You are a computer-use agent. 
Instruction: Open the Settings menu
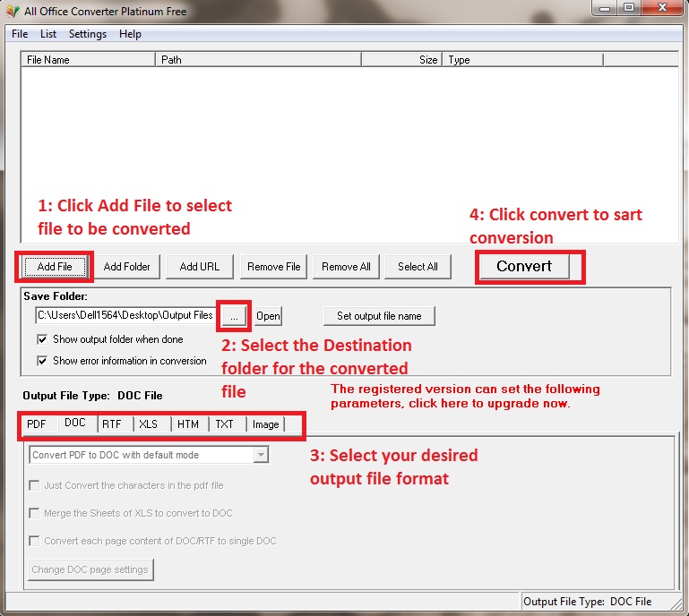pos(88,34)
